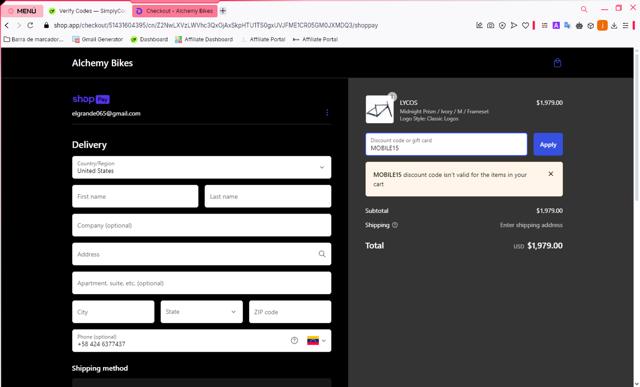This screenshot has width=640, height=387.
Task: Click the elgrande065@gmail.com email text
Action: coord(106,113)
